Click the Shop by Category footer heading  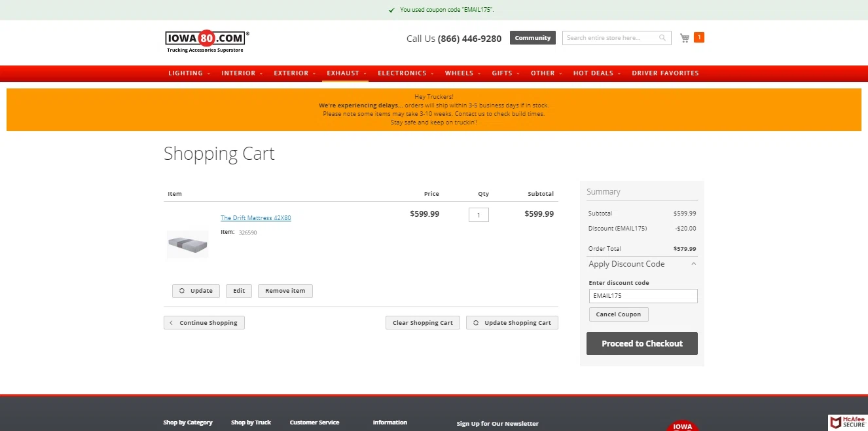pyautogui.click(x=188, y=422)
